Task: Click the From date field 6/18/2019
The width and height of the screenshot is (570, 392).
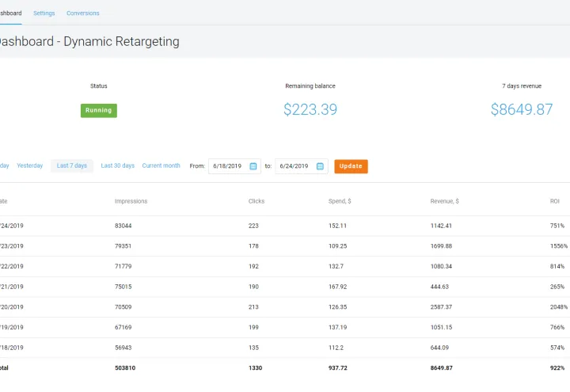Action: point(234,166)
